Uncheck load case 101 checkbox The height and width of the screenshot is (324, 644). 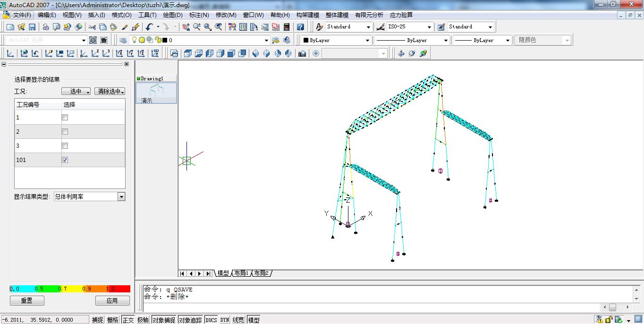click(x=65, y=160)
